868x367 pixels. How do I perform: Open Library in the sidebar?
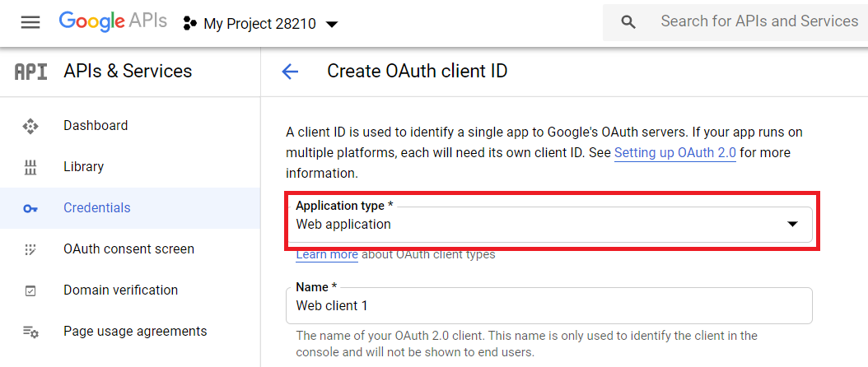(130, 166)
